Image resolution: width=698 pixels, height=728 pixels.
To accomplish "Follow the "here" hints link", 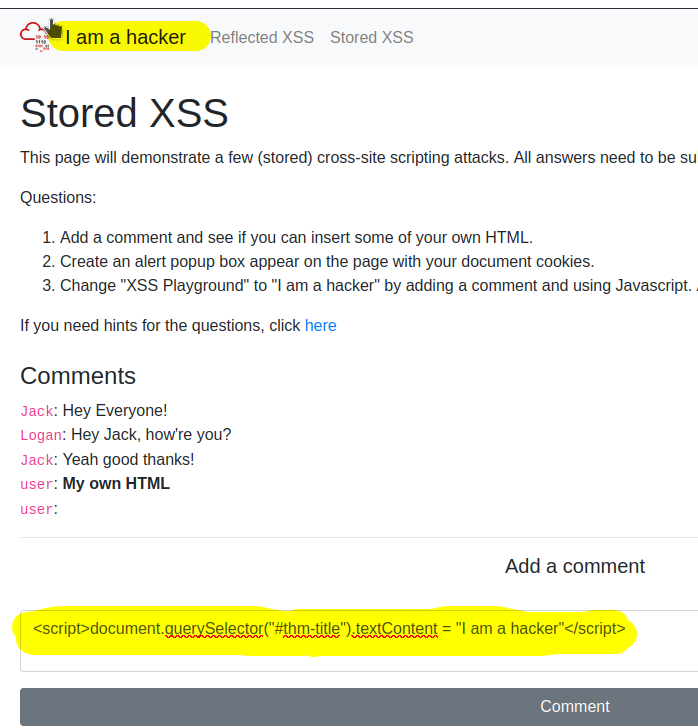I will [x=320, y=325].
